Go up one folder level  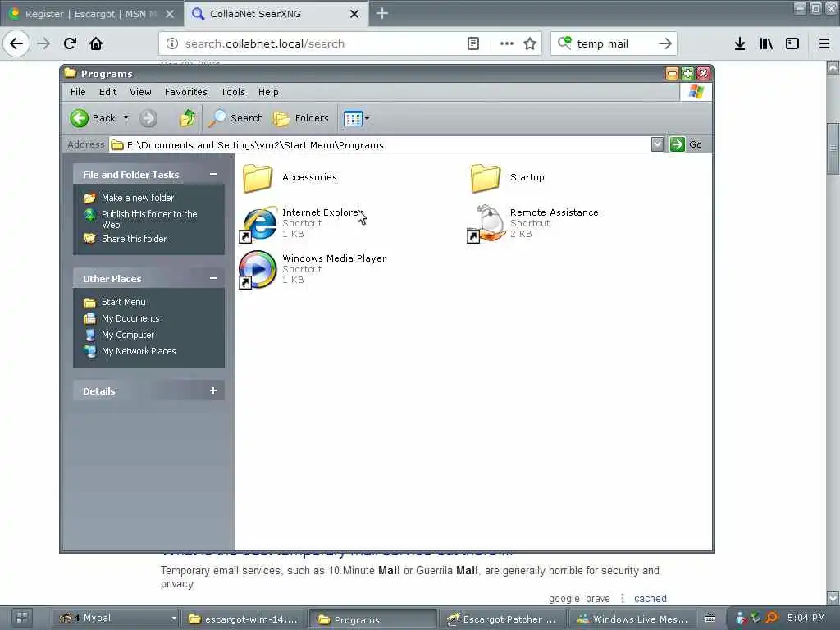point(188,118)
